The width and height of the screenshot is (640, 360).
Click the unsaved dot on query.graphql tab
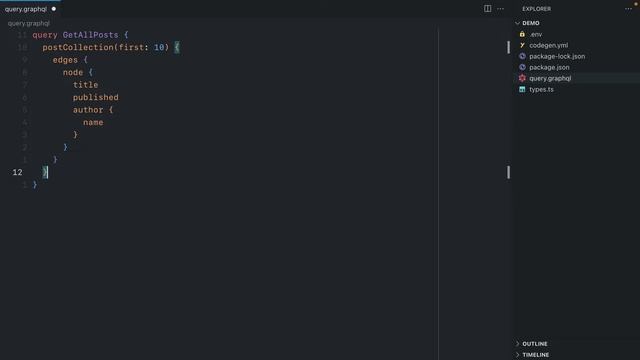tap(54, 9)
